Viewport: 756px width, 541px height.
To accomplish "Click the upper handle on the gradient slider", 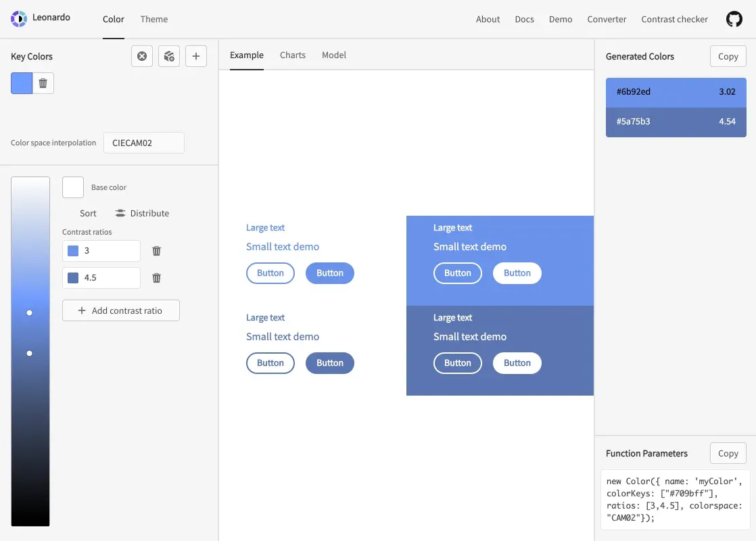I will [29, 312].
